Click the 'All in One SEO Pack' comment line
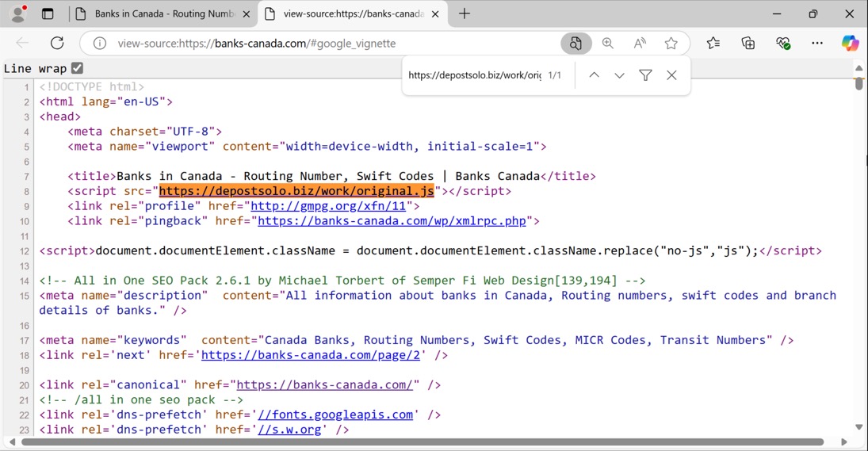868x451 pixels. coord(342,281)
